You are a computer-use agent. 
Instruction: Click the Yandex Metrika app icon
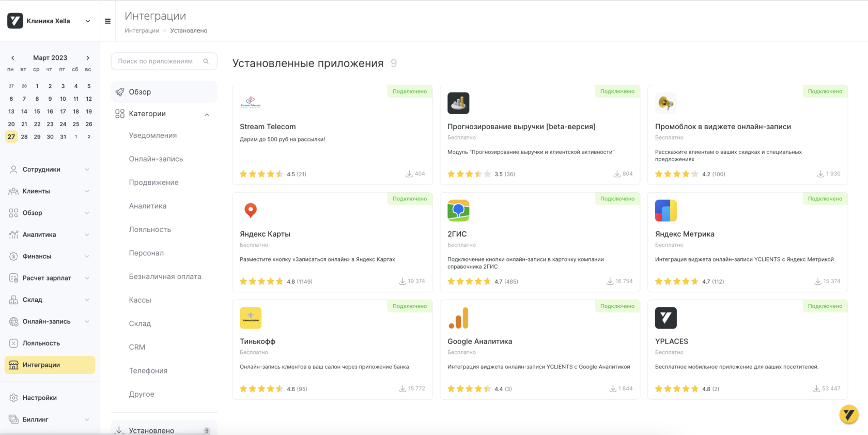[665, 210]
